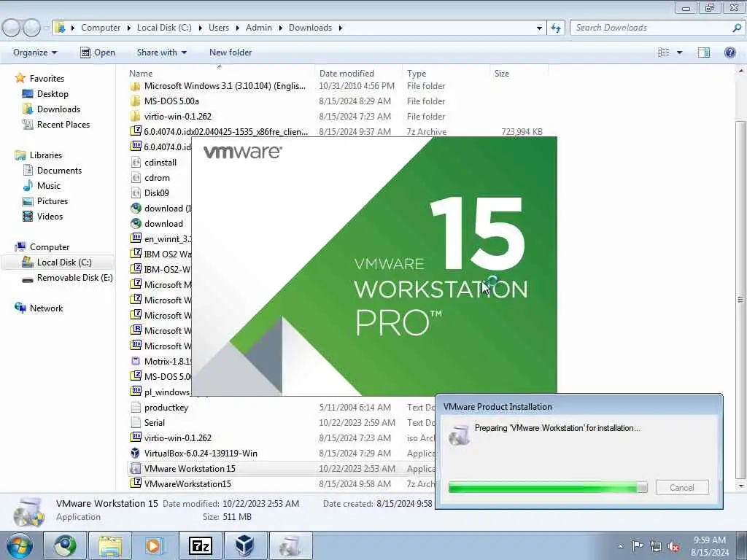Refresh the Downloads folder
Screen dimensions: 747x560
coord(555,28)
